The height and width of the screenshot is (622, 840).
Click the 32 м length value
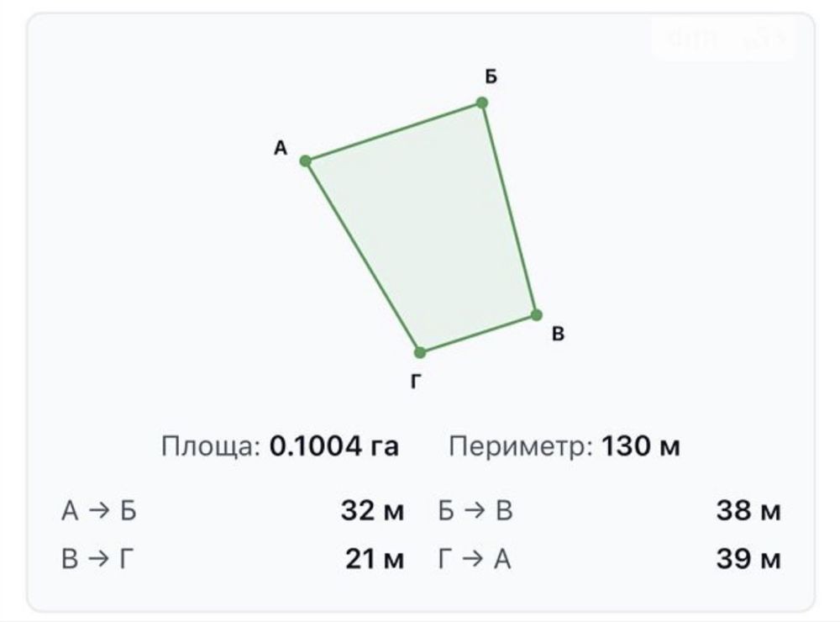tap(372, 510)
